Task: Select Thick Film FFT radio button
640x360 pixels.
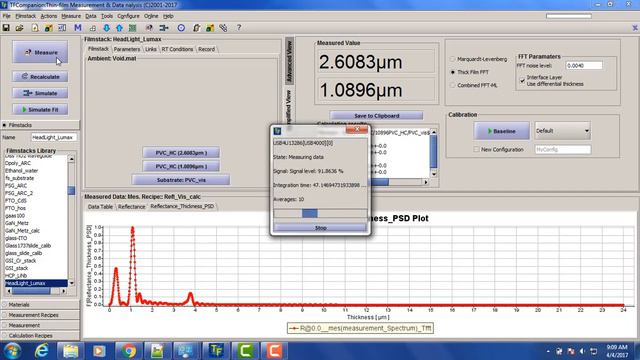Action: (452, 72)
